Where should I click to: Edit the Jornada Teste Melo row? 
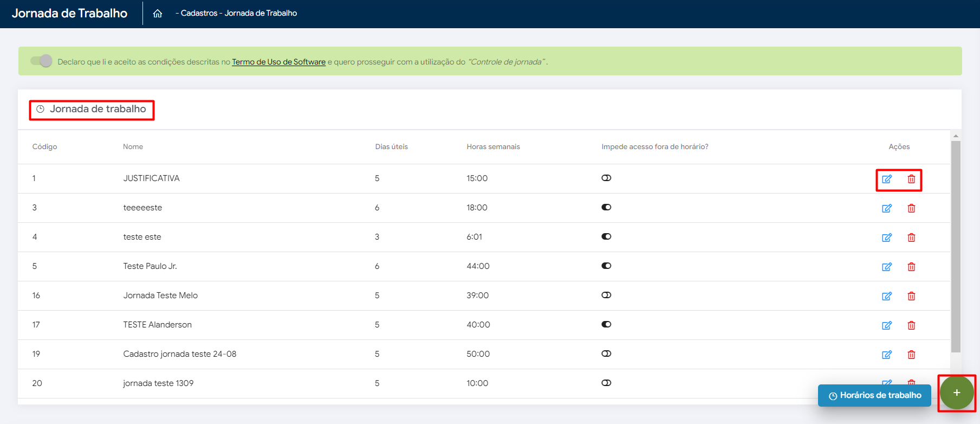point(887,296)
